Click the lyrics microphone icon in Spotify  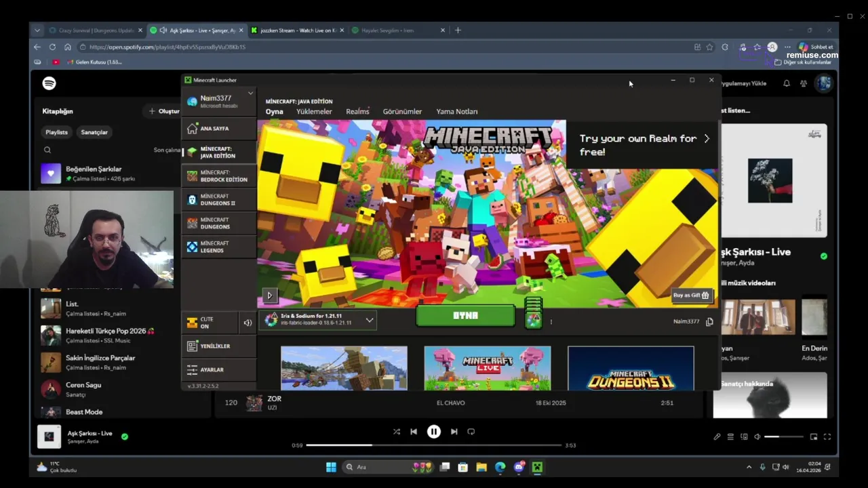(717, 436)
